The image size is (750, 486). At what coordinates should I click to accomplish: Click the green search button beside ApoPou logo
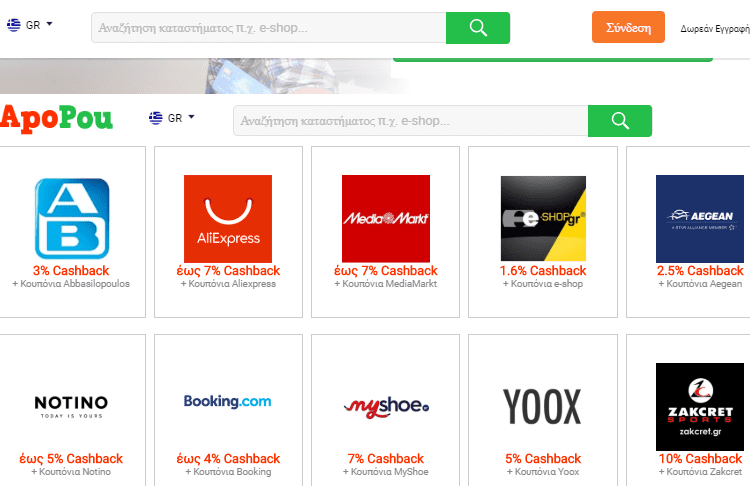tap(620, 121)
